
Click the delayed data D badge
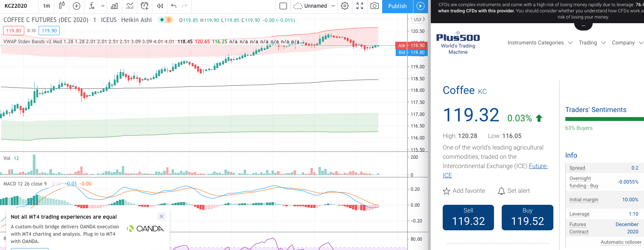[x=169, y=20]
